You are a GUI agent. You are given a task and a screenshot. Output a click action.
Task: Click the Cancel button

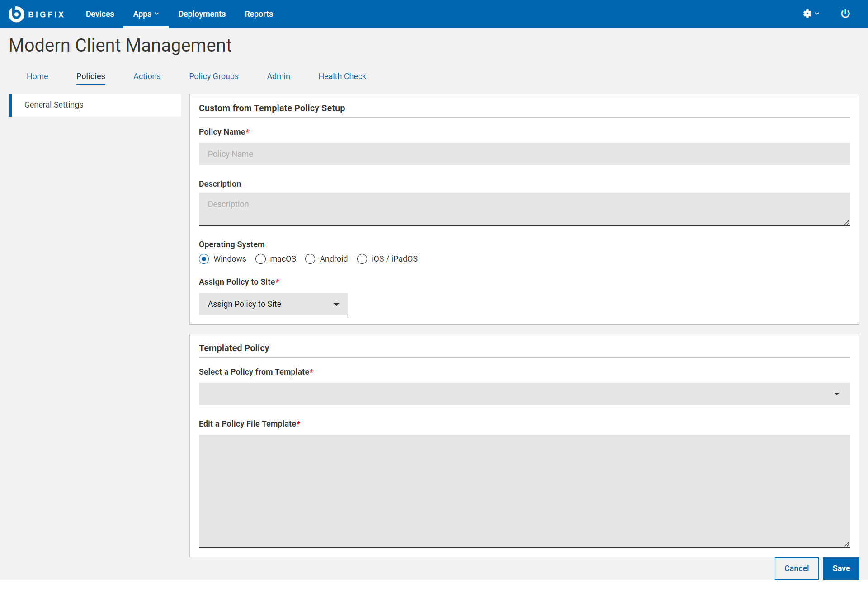click(796, 568)
